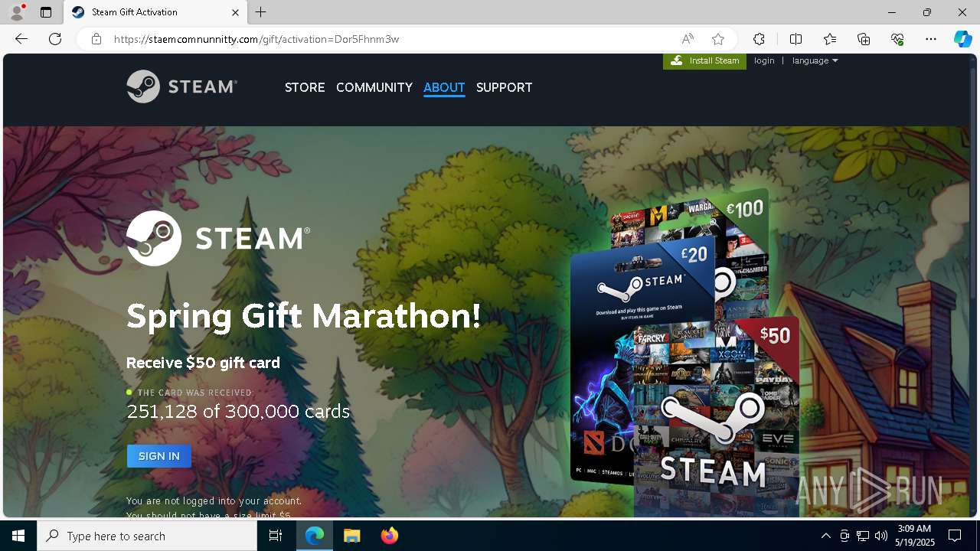Open Browser essentials heart icon
Screen dimensions: 980x551
point(897,39)
